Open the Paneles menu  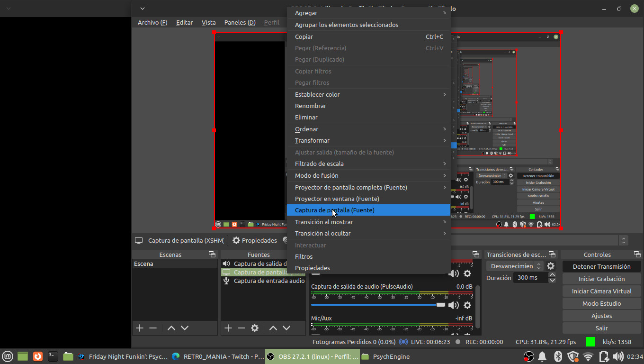click(x=240, y=22)
